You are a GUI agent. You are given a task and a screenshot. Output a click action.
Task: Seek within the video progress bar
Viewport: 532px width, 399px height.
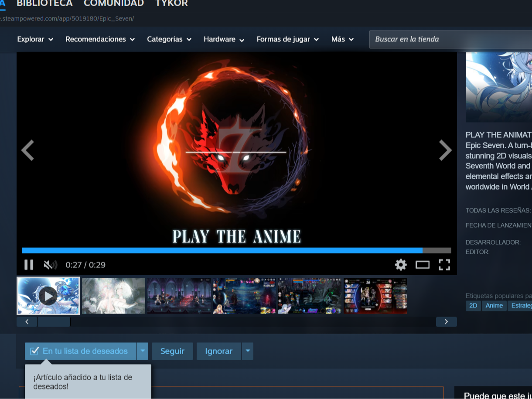[x=236, y=250]
